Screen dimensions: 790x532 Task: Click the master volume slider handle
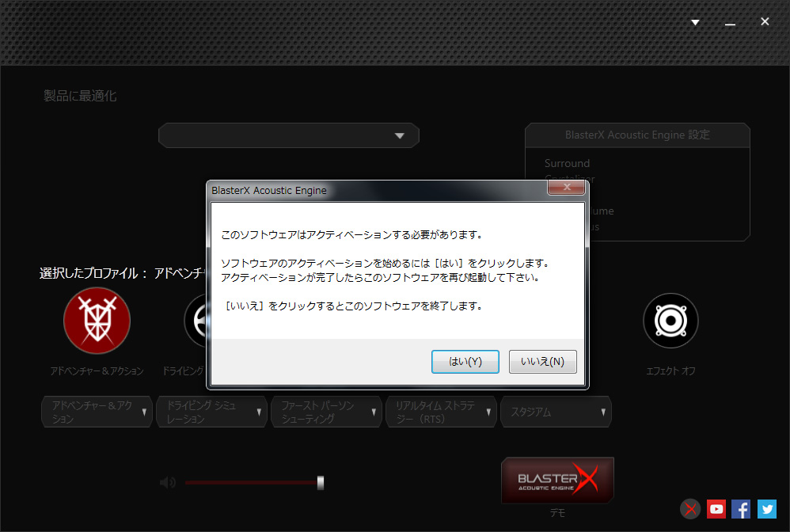[321, 483]
